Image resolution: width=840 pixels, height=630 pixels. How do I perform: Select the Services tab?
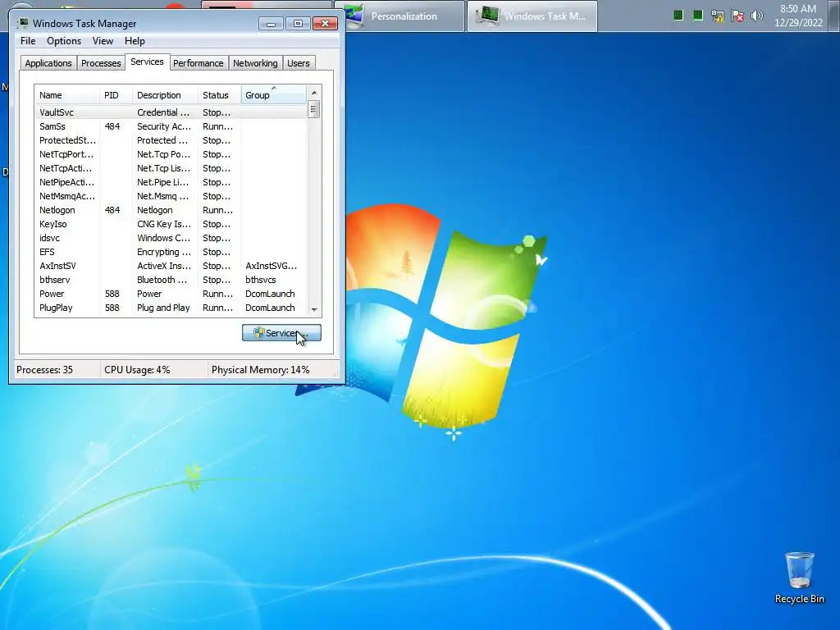(147, 62)
